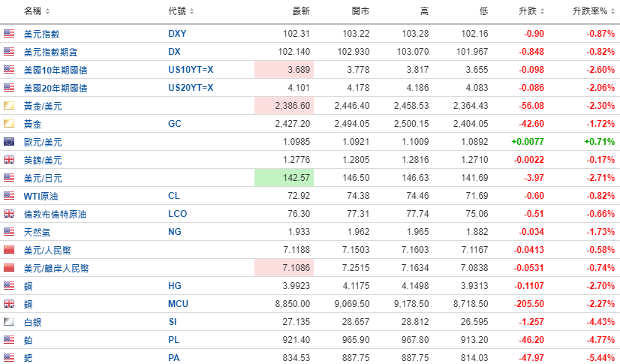Open the US10YT=X symbol link
This screenshot has height=364, width=620.
tap(191, 70)
